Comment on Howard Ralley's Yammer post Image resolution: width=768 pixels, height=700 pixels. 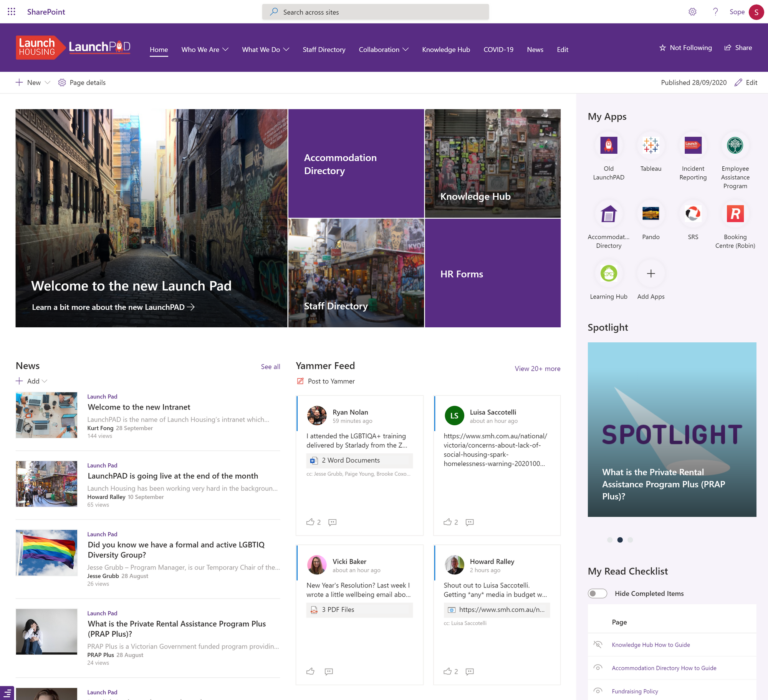coord(470,672)
